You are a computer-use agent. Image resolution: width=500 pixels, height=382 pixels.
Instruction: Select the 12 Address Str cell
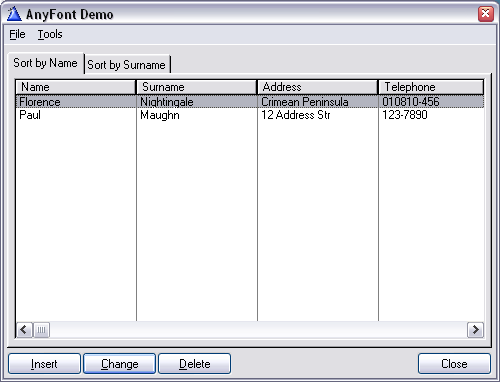tap(318, 115)
